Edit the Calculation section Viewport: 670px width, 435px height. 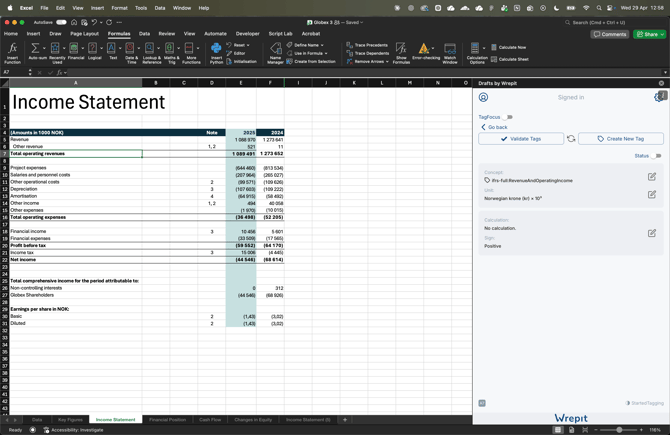pyautogui.click(x=652, y=233)
